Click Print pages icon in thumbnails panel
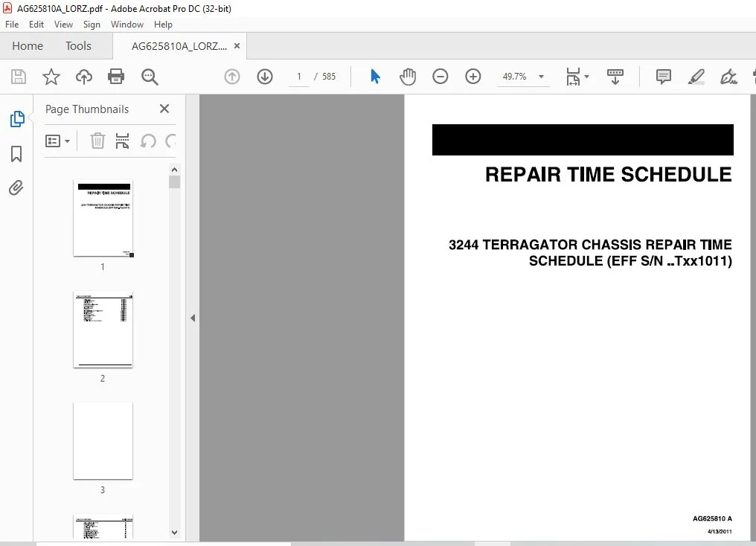756x546 pixels. [x=123, y=141]
